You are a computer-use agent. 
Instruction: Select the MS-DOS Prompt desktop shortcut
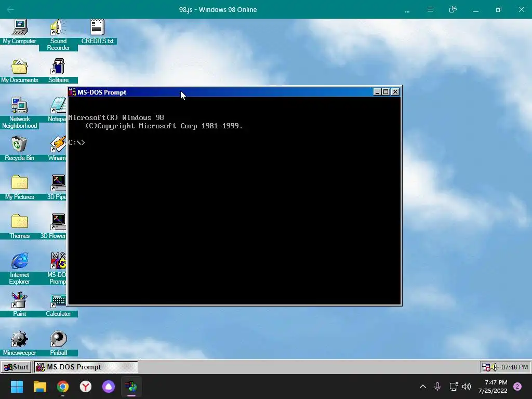click(57, 269)
